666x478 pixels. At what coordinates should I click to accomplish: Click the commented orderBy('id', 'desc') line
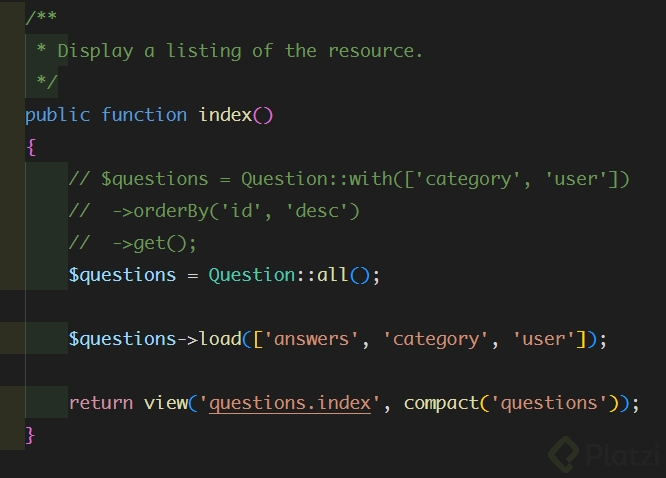[214, 211]
